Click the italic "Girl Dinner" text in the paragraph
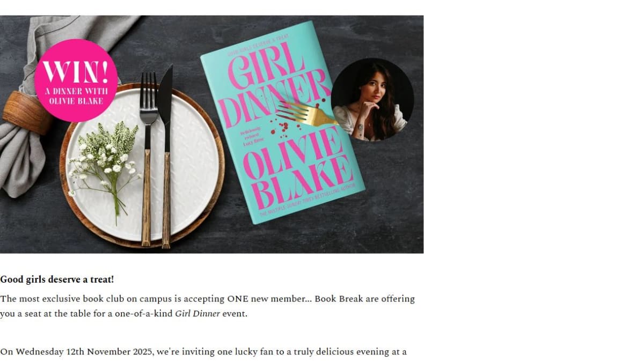 pos(197,314)
